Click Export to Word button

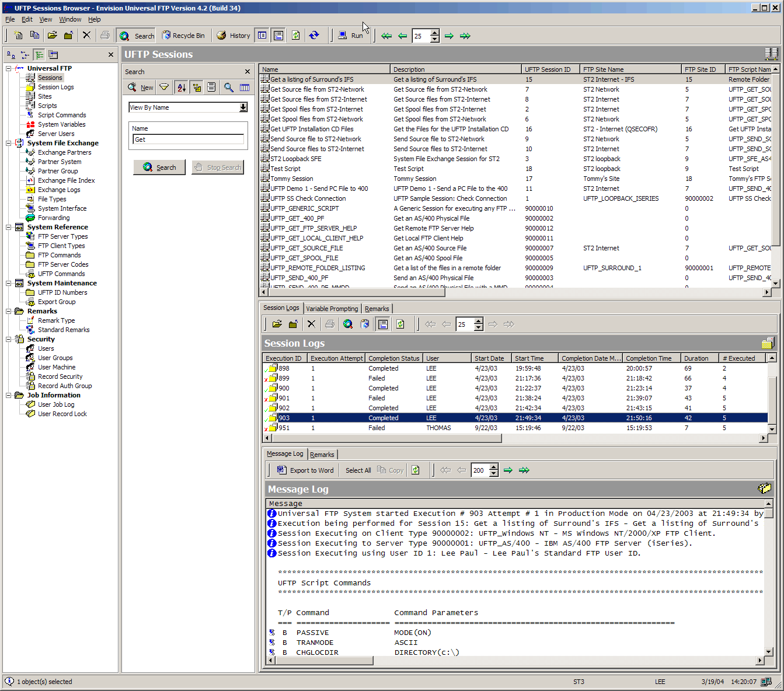[x=306, y=470]
